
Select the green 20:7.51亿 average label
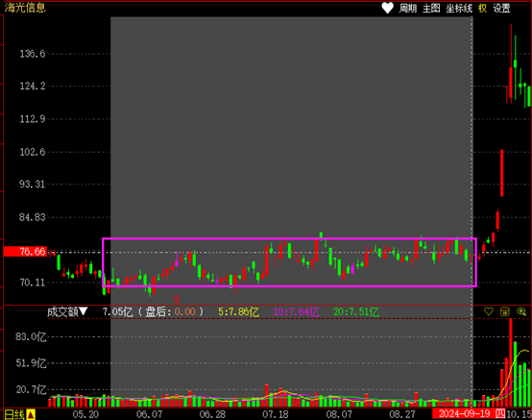point(356,311)
